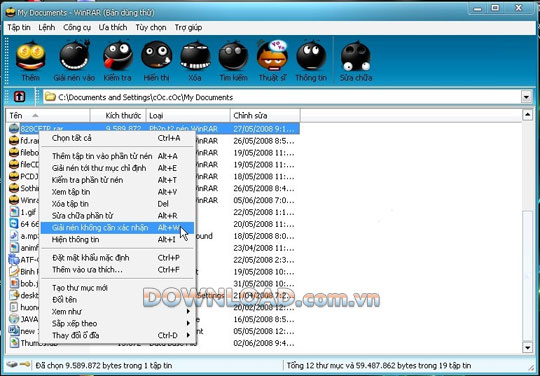Open the Lệnh menu

(x=46, y=28)
